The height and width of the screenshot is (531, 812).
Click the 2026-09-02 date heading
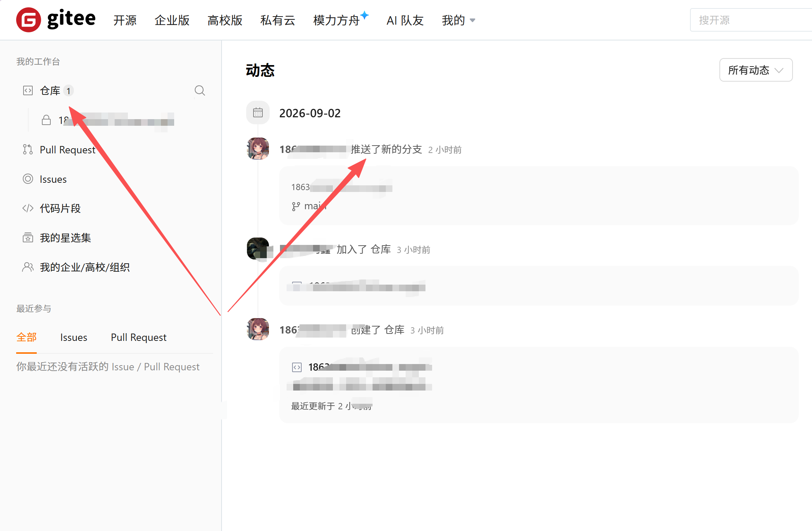click(x=310, y=113)
